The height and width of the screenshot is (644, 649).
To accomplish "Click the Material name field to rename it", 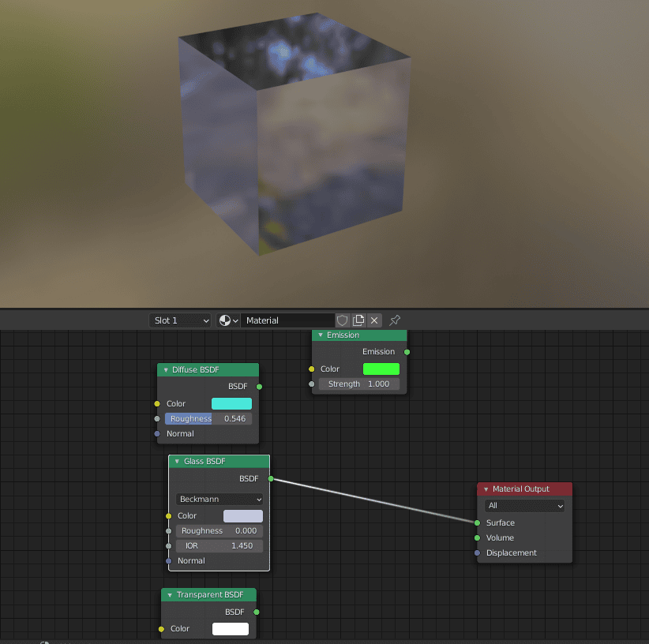I will click(x=288, y=320).
